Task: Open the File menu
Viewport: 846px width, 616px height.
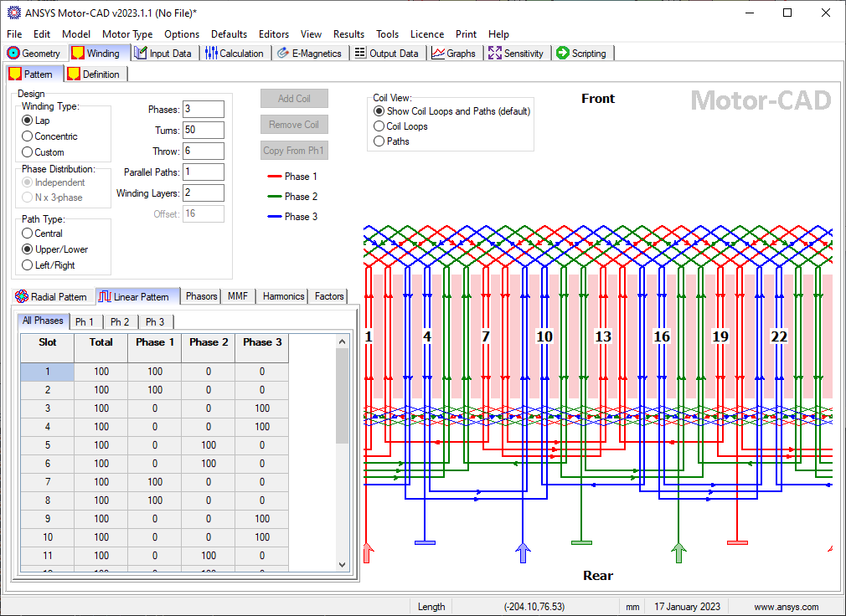Action: pyautogui.click(x=14, y=34)
